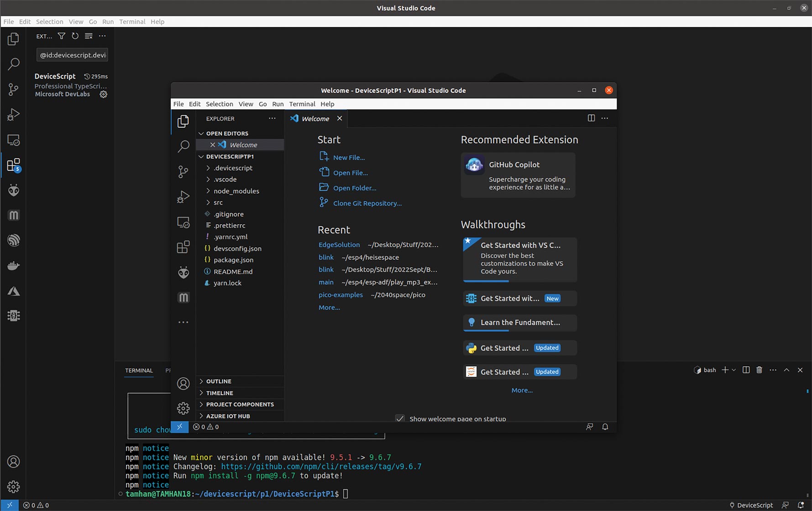
Task: Open Source Control icon in front window
Action: (183, 172)
